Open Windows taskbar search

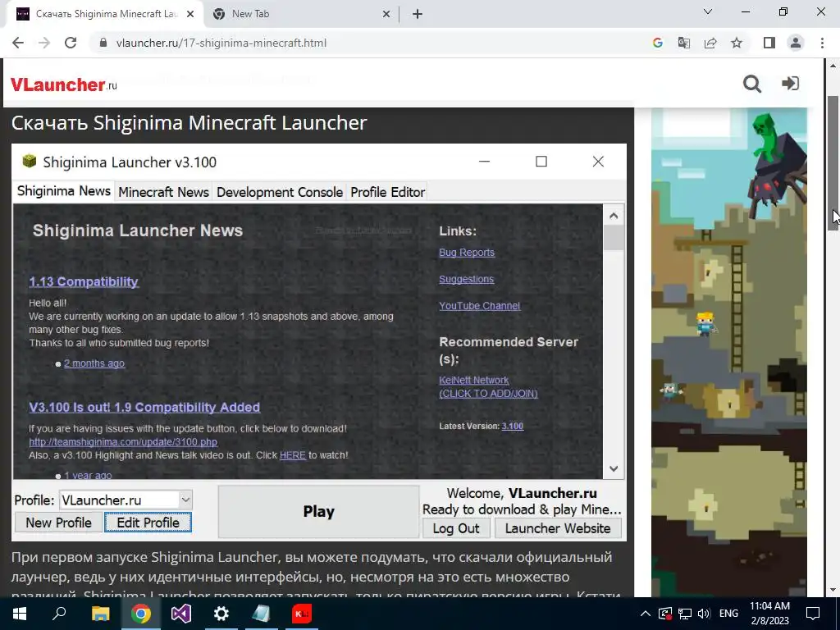tap(59, 614)
